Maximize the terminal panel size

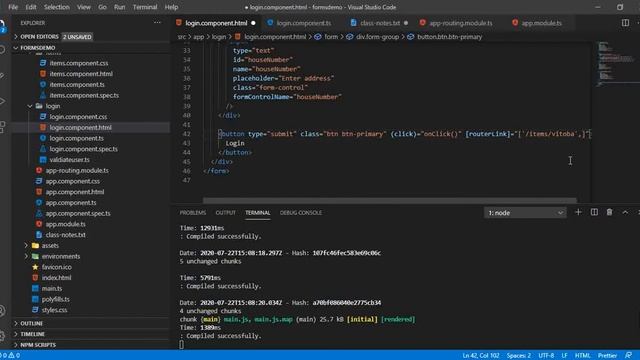(625, 212)
